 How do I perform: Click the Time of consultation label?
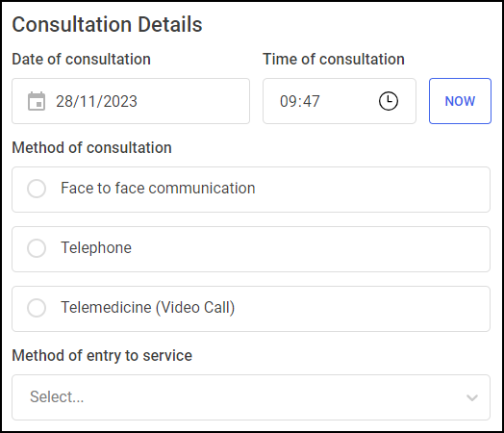(334, 59)
